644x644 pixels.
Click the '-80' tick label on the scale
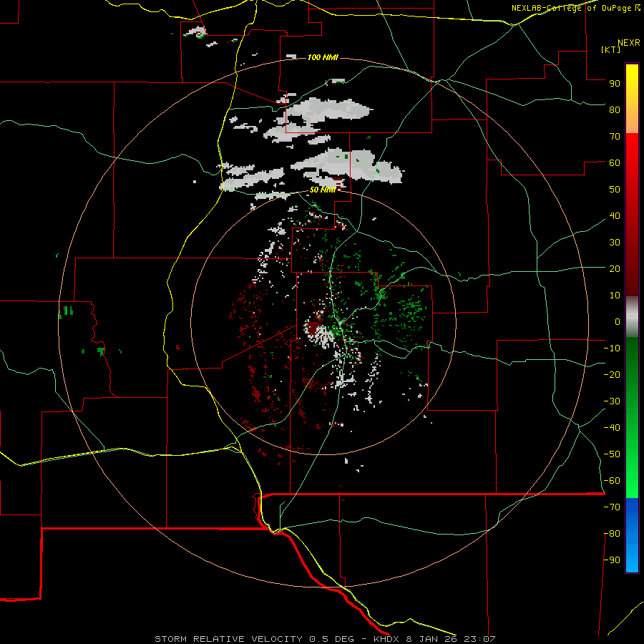tap(612, 534)
